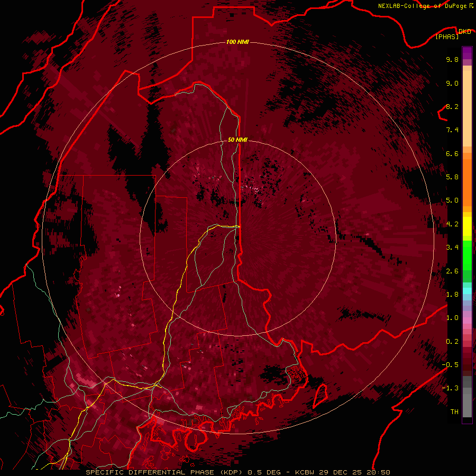
Task: Click the 9.8 colorbar value
Action: pyautogui.click(x=452, y=59)
